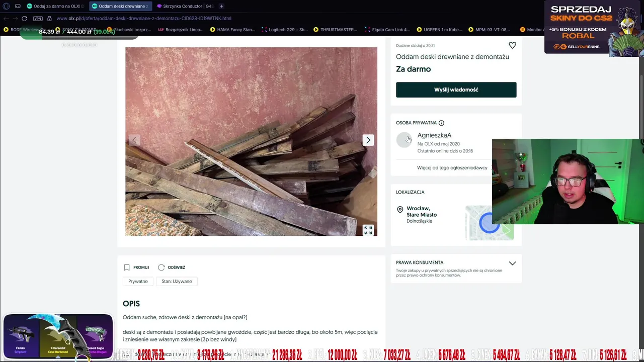Click 'Ostatnio online dziś o 20:16' text

(445, 151)
